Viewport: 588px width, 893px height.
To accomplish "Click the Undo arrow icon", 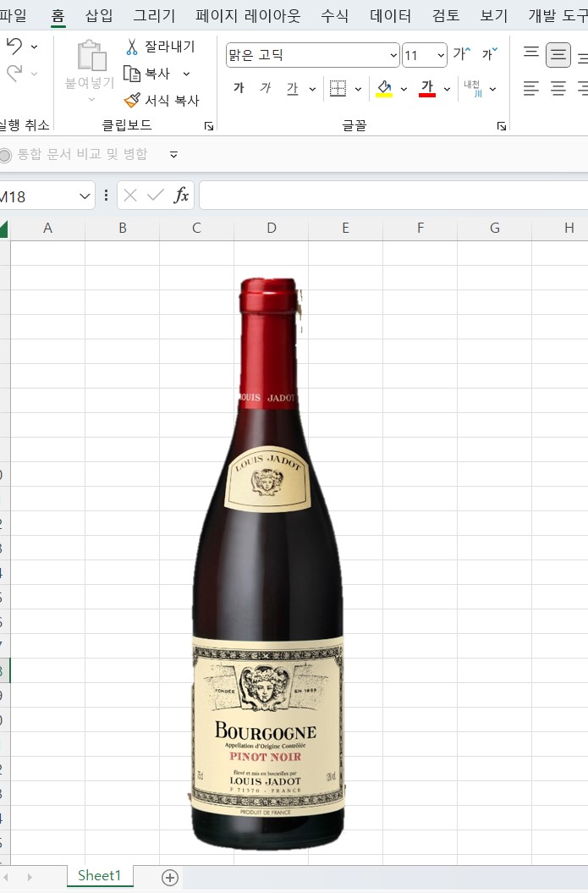I will 14,46.
